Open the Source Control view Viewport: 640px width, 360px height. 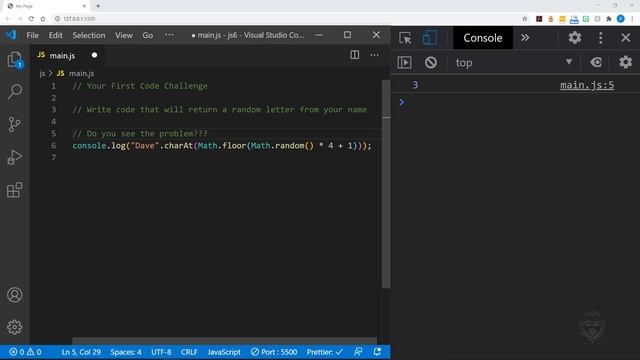coord(15,124)
